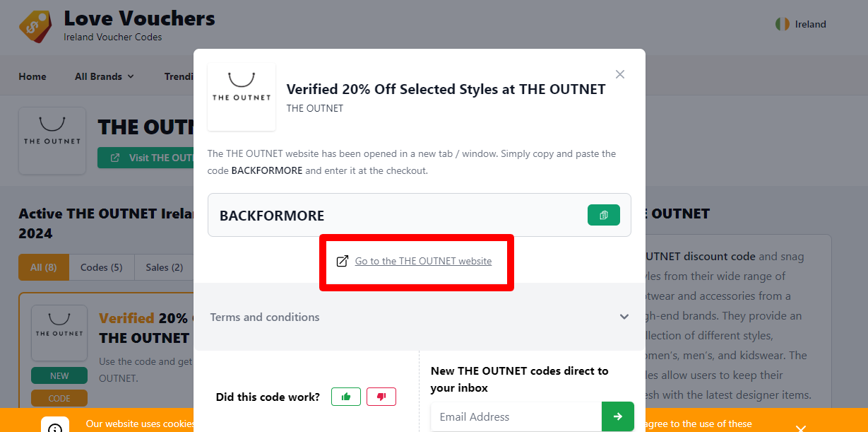
Task: Click the Email Address input field
Action: tap(515, 416)
